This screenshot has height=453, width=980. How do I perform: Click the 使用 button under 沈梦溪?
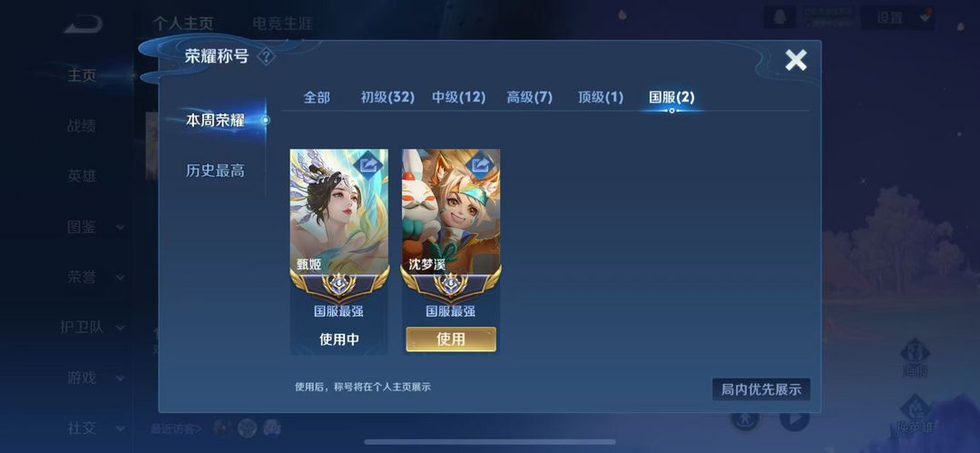click(x=451, y=340)
